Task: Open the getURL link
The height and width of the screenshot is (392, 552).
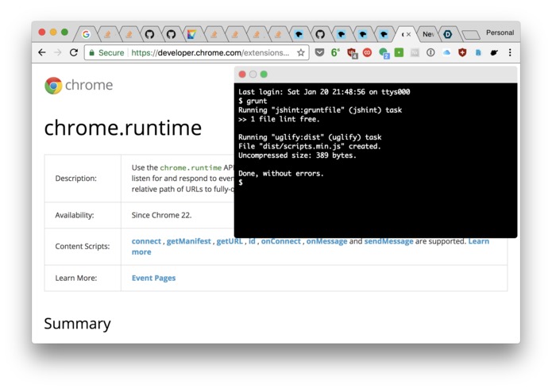Action: [230, 241]
